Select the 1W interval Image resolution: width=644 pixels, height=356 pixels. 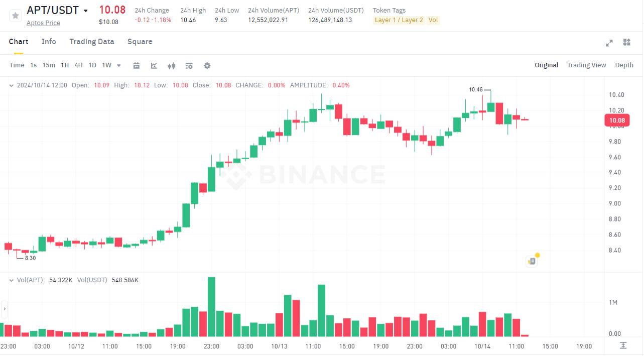(106, 65)
